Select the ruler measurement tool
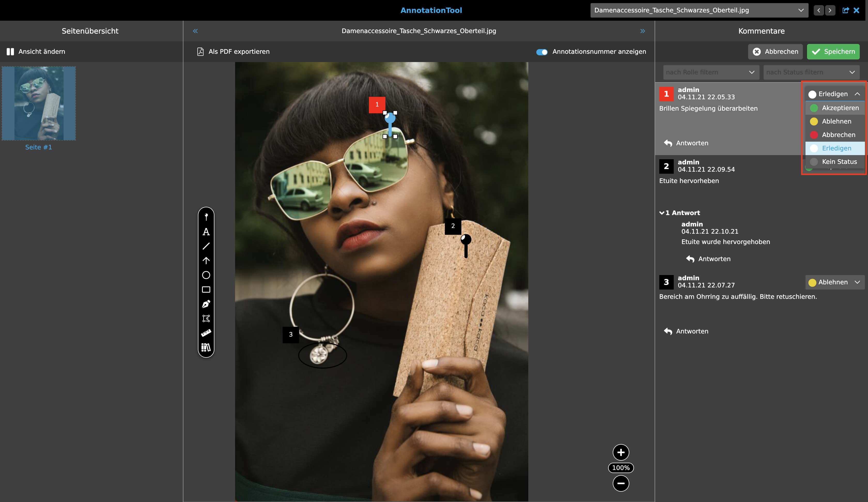This screenshot has height=502, width=868. (x=206, y=333)
